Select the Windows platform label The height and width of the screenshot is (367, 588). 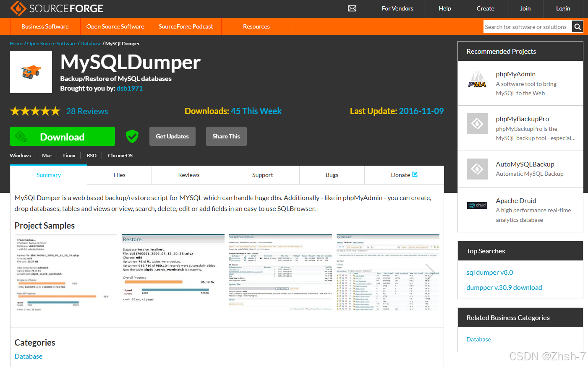20,156
